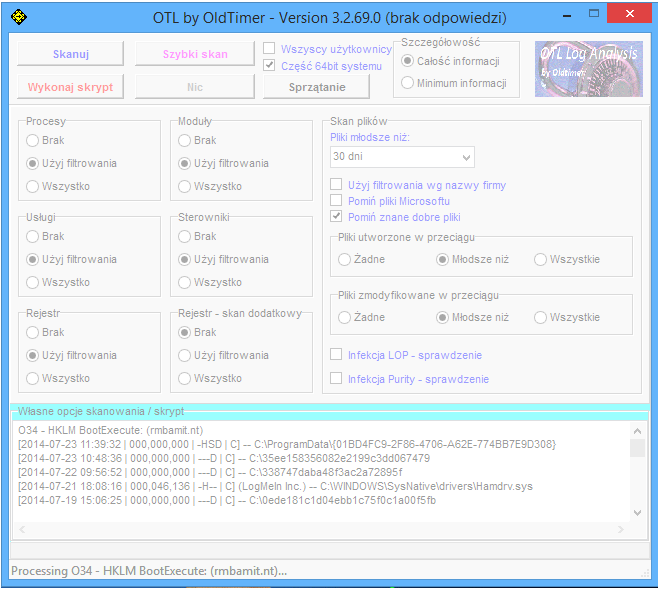Image resolution: width=660 pixels, height=590 pixels.
Task: Start a Szybki skan
Action: coord(195,54)
